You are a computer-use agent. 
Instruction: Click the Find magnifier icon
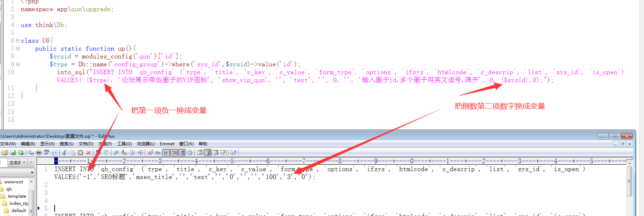(116, 152)
